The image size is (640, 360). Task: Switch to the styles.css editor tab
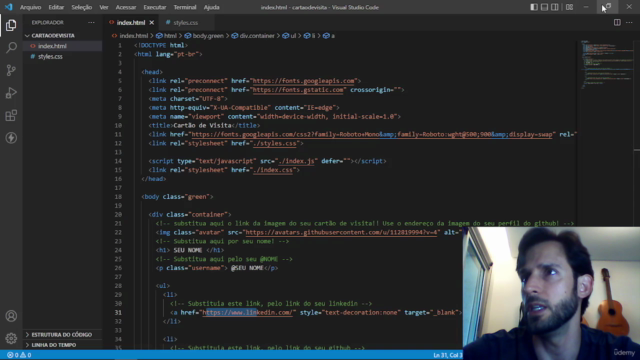point(185,22)
